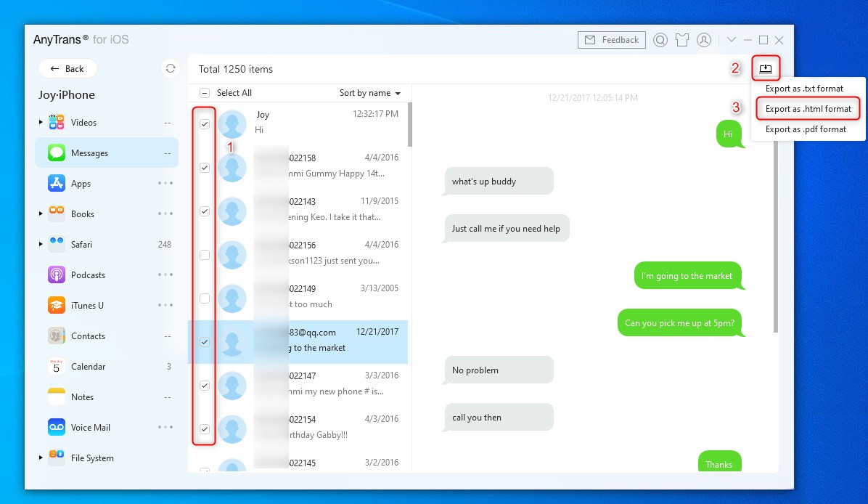
Task: Refresh the device data
Action: (x=170, y=68)
